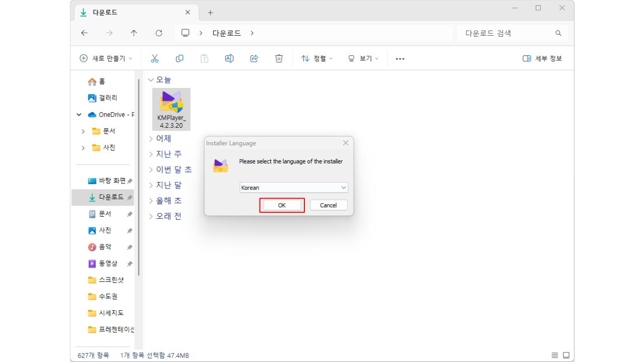The height and width of the screenshot is (362, 644).
Task: Click the See more ellipsis in the toolbar
Action: pyautogui.click(x=399, y=58)
